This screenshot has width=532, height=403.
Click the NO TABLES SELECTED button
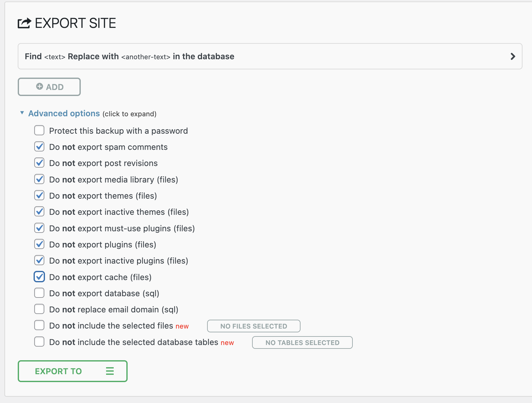tap(302, 342)
